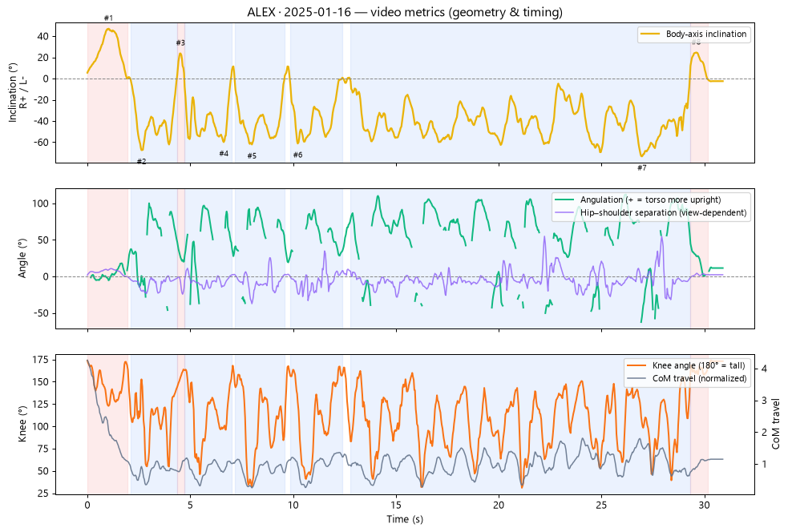The width and height of the screenshot is (788, 532).
Task: Select the Knee angle (180° = tall) legend label
Action: (698, 365)
